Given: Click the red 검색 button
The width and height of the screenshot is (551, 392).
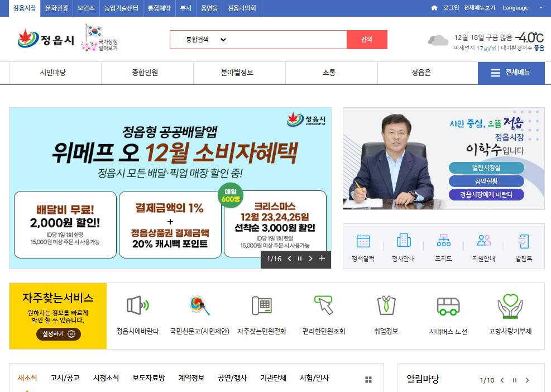Looking at the screenshot, I should pyautogui.click(x=367, y=40).
